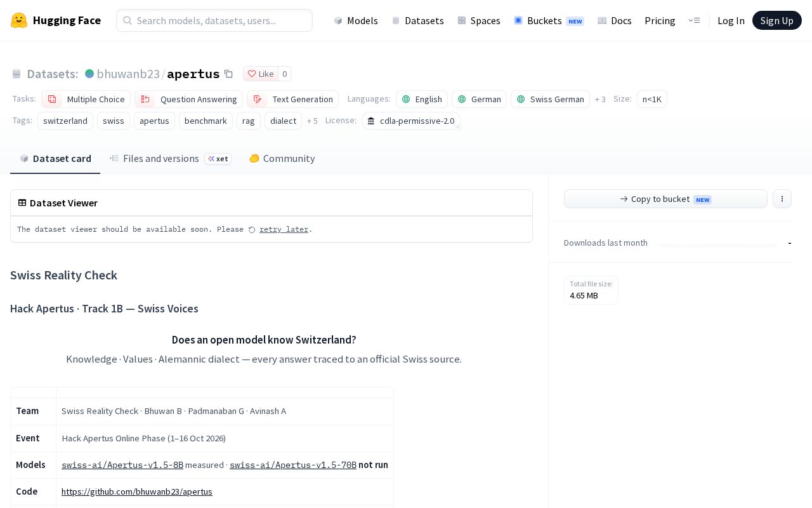The height and width of the screenshot is (508, 812).
Task: Click the Log In link
Action: tap(731, 20)
